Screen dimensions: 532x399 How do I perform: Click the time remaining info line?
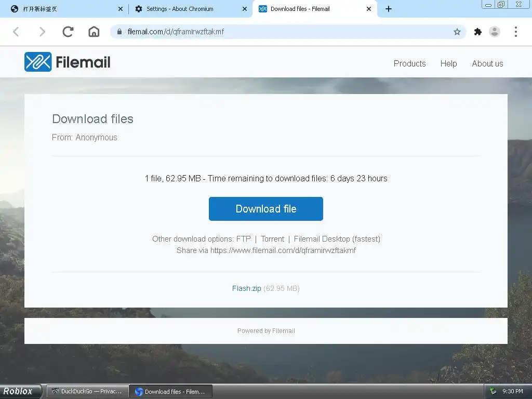(266, 179)
